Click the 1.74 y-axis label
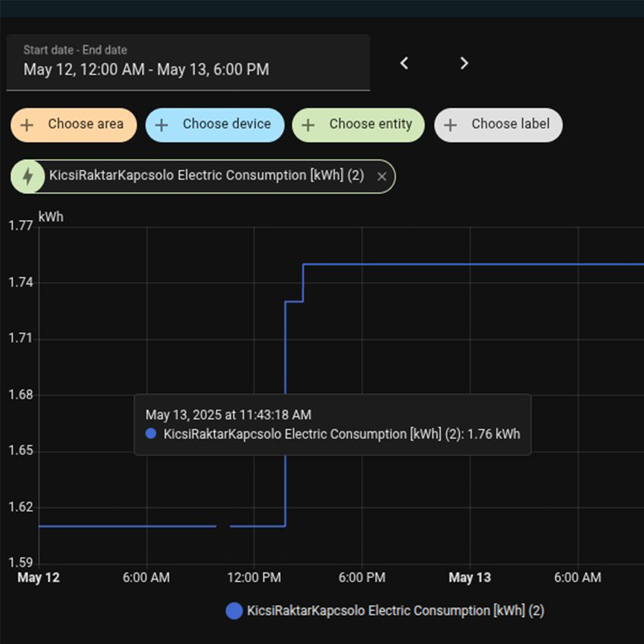The image size is (644, 644). tap(20, 282)
